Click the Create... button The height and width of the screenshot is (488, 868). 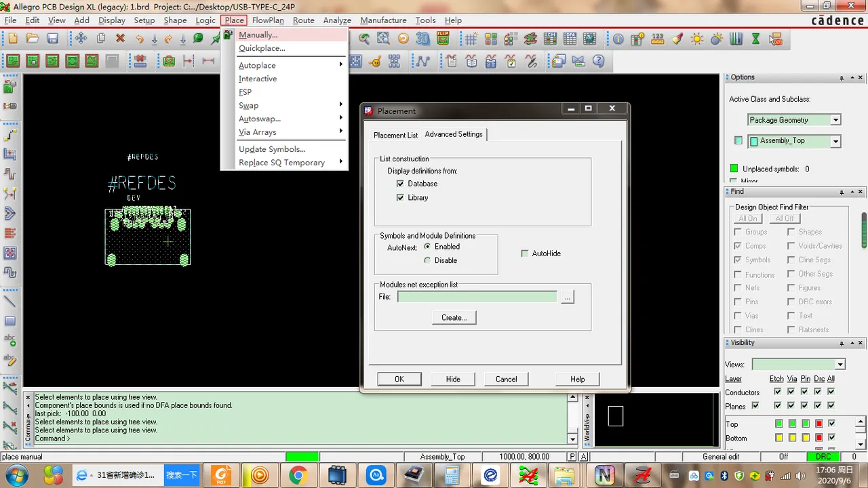click(x=454, y=317)
